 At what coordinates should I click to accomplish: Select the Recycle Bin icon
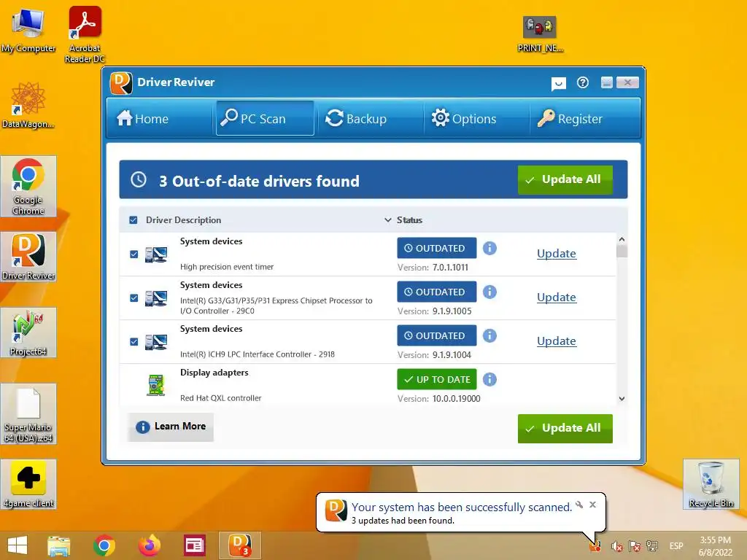coord(711,484)
